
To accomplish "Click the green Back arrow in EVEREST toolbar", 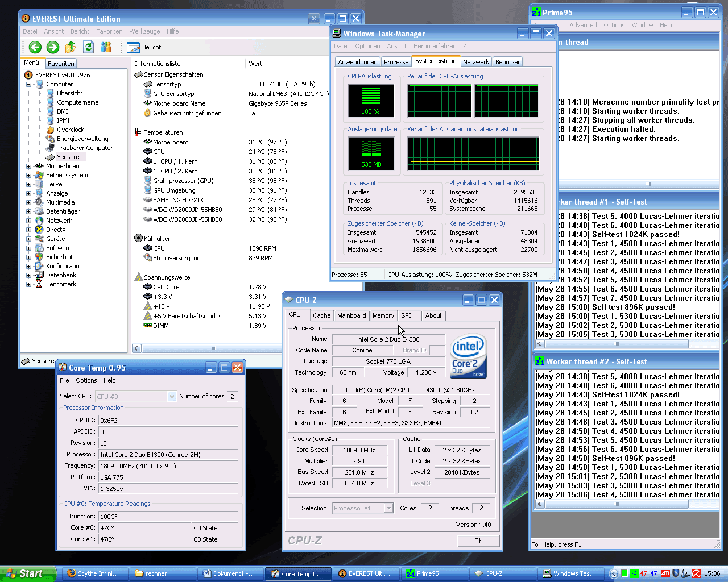I will 35,47.
